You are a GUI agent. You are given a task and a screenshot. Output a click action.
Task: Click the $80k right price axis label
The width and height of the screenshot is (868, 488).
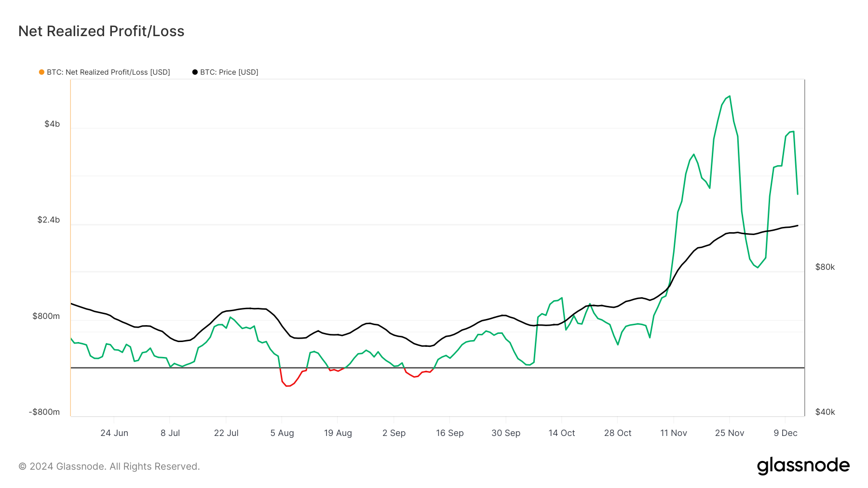825,267
